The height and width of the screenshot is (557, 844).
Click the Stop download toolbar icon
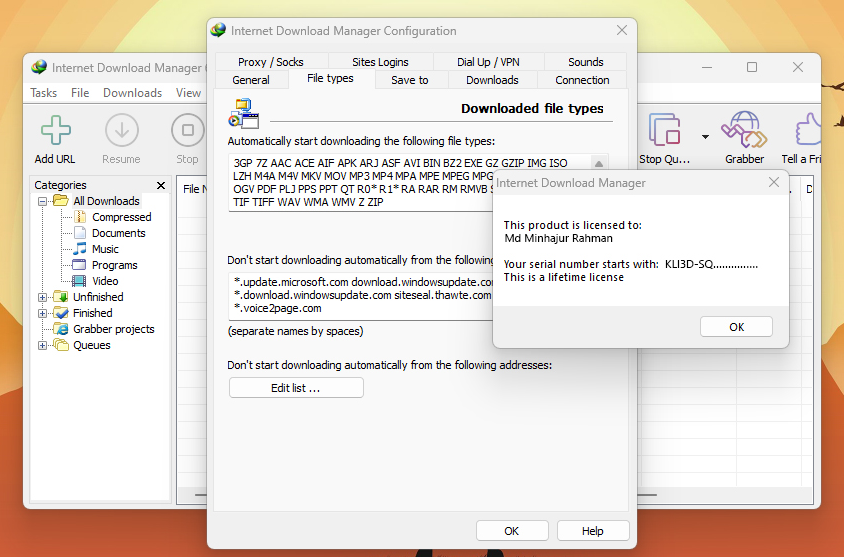tap(187, 132)
